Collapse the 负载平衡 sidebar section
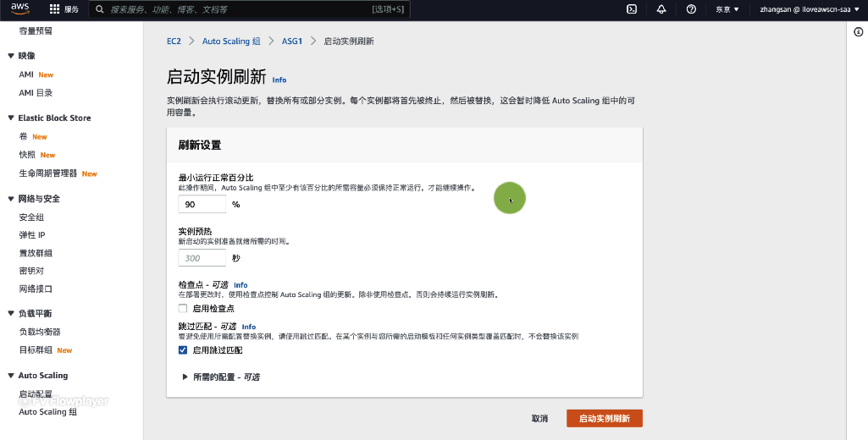The height and width of the screenshot is (440, 868). (x=10, y=313)
